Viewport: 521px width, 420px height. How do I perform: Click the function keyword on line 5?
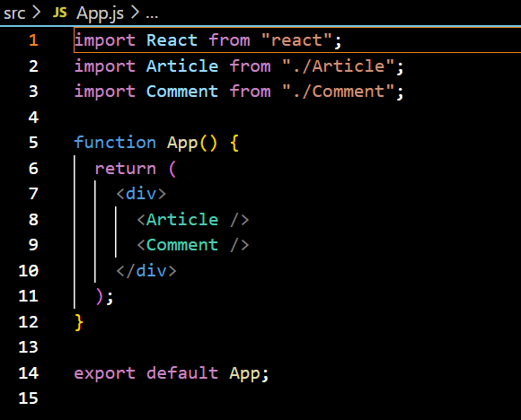tap(115, 143)
